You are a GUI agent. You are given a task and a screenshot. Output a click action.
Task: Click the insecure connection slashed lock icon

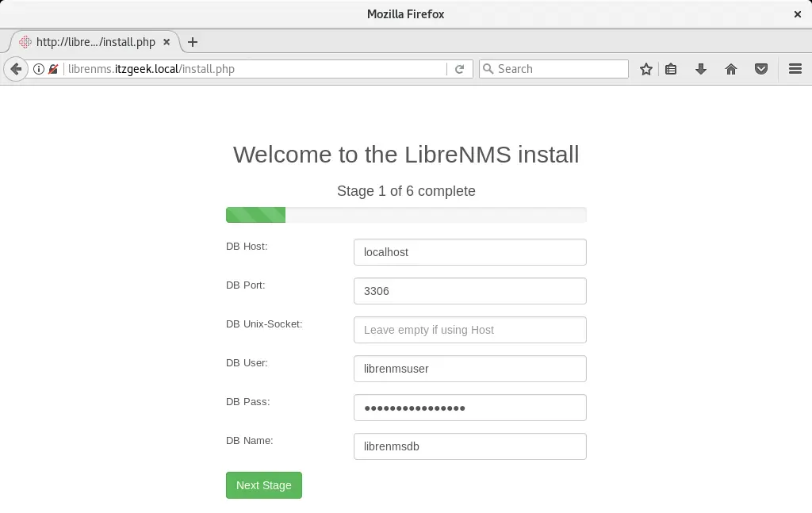click(x=53, y=69)
